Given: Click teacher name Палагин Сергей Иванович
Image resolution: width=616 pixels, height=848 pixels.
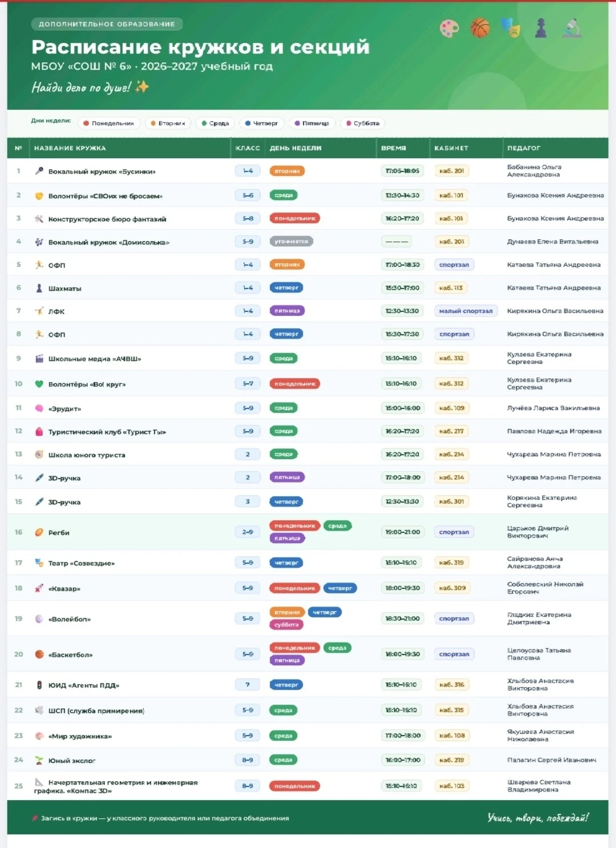Looking at the screenshot, I should 551,760.
